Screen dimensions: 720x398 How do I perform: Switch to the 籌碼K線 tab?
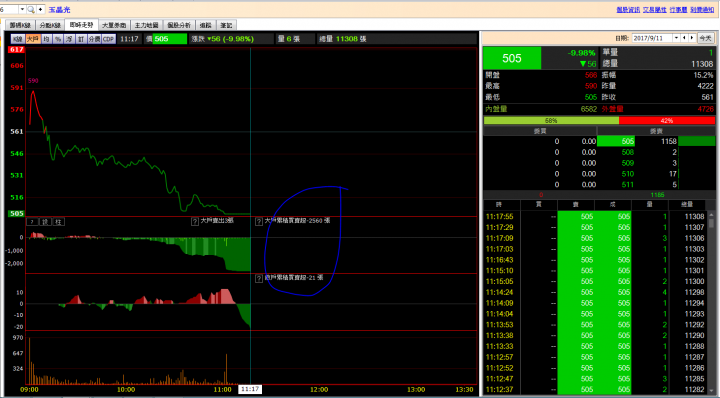(x=20, y=25)
